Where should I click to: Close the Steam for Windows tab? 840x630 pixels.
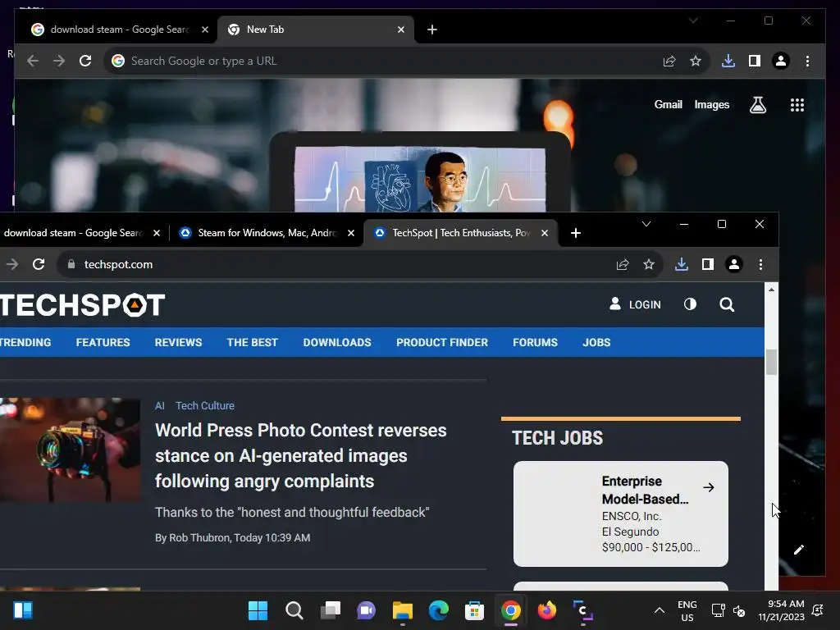click(x=351, y=233)
